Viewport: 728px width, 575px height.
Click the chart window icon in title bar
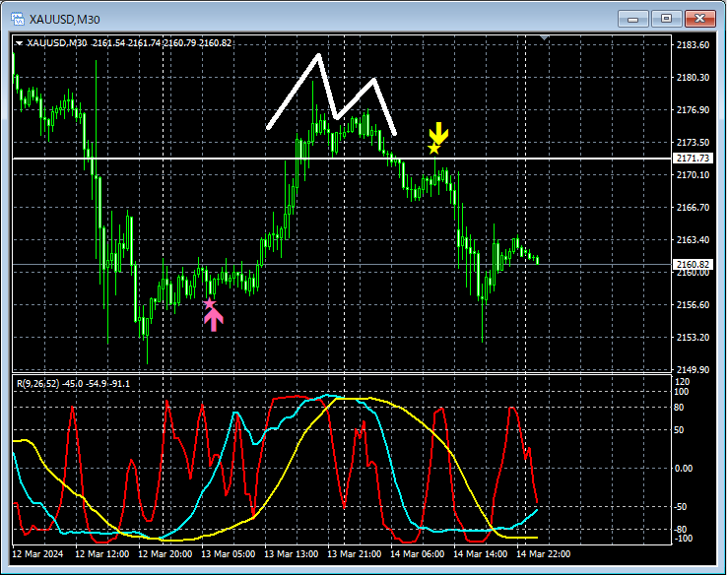(18, 19)
